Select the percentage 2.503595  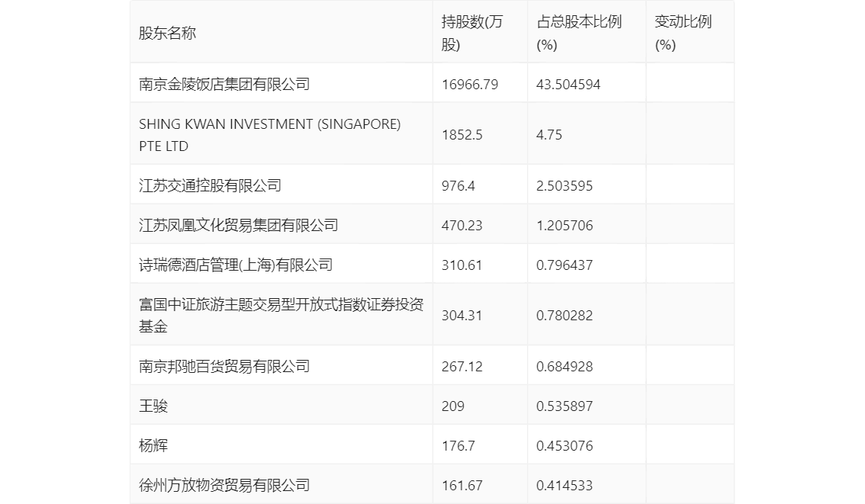pos(564,186)
